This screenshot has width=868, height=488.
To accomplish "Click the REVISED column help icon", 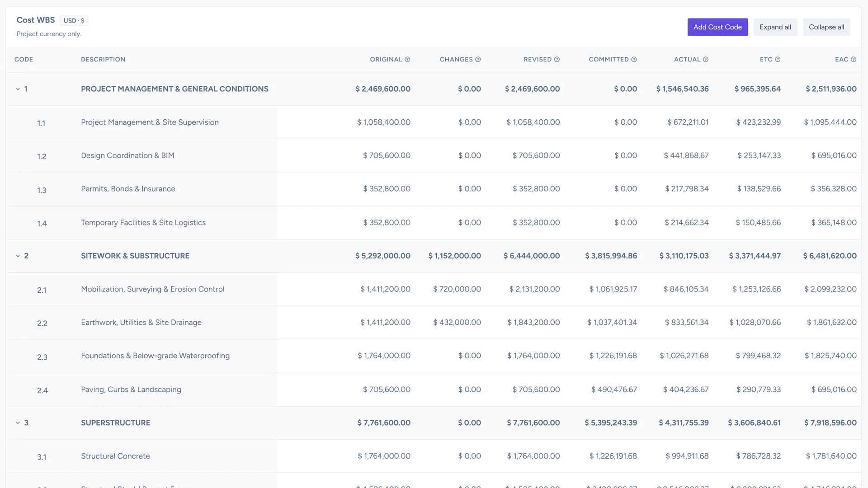I will [557, 60].
